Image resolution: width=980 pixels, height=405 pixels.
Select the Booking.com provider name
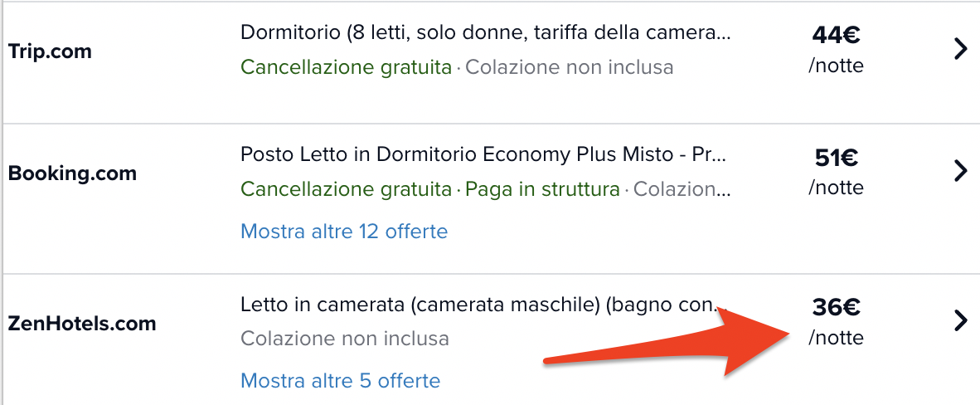click(72, 173)
